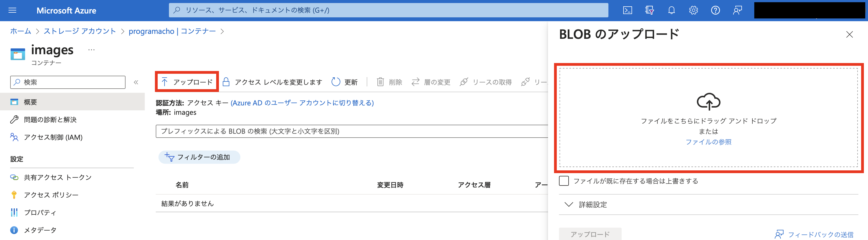Focus the BLOB prefix search field

point(352,131)
